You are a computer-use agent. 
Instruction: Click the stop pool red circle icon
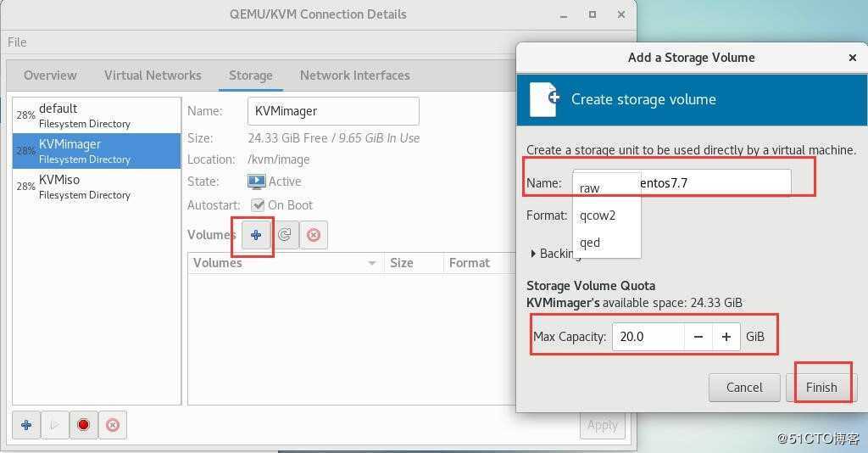83,425
